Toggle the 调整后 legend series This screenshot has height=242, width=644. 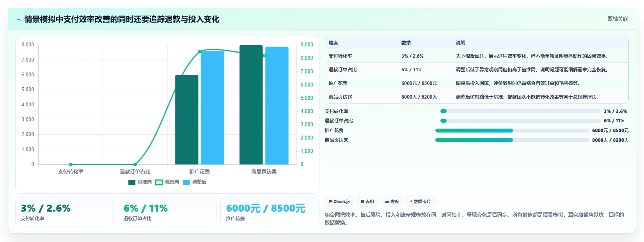195,182
